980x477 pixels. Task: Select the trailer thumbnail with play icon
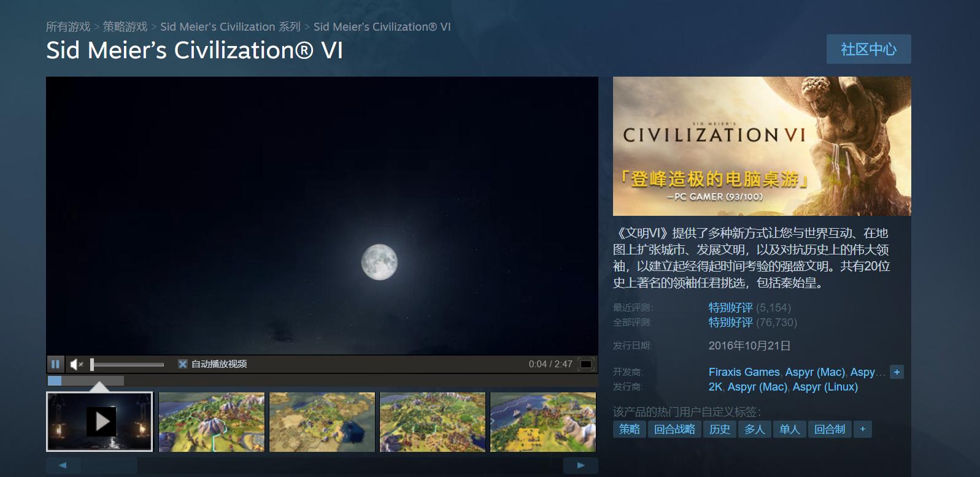point(99,422)
